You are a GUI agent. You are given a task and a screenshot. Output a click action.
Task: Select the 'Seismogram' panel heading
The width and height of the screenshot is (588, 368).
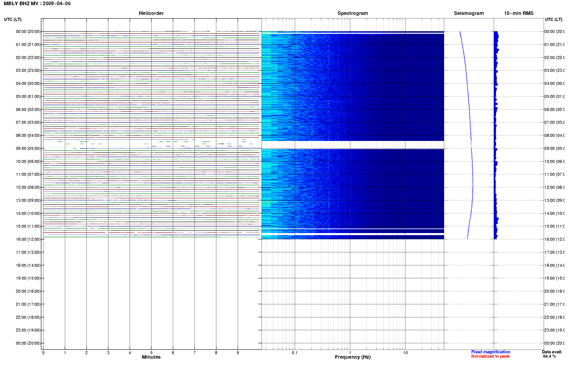pyautogui.click(x=469, y=13)
